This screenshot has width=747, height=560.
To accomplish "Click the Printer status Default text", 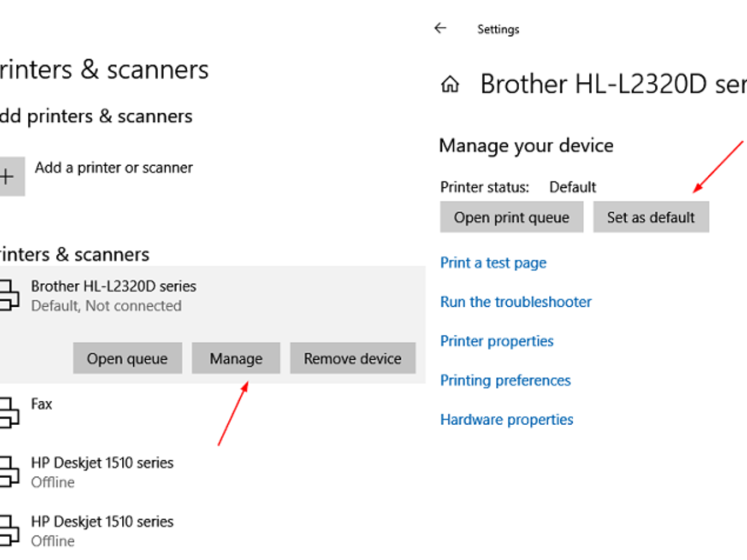I will point(573,187).
